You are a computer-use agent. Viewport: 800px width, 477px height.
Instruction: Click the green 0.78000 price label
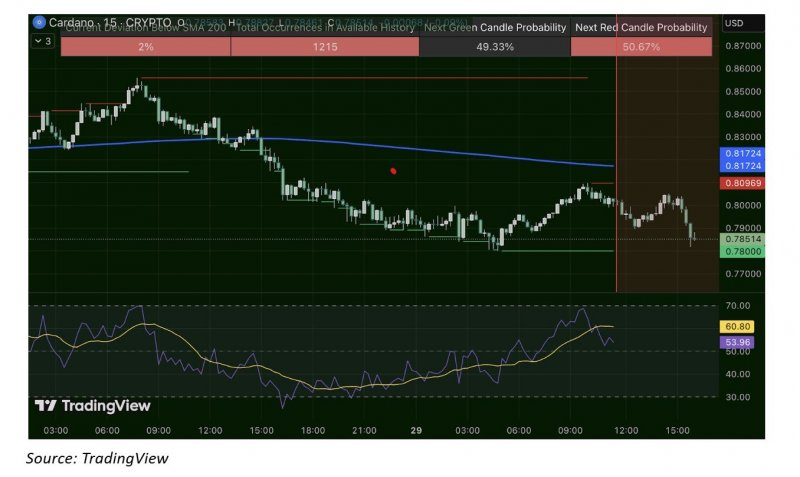tap(742, 251)
